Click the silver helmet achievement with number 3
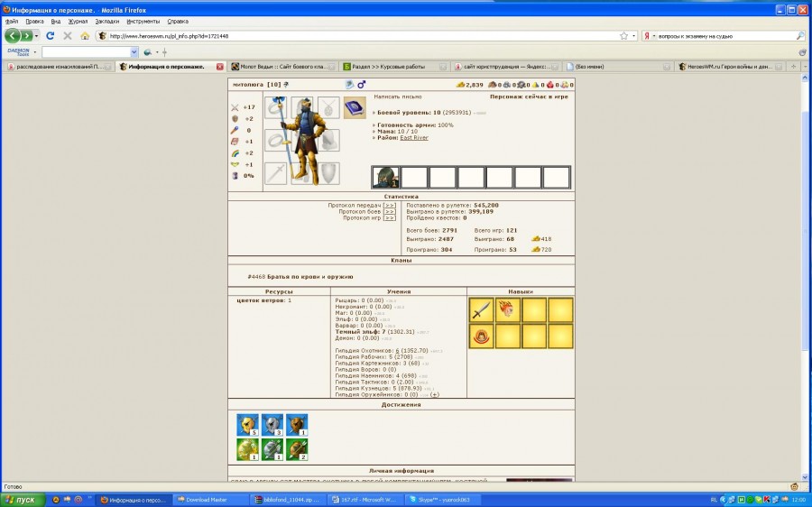Image resolution: width=812 pixels, height=507 pixels. click(272, 425)
